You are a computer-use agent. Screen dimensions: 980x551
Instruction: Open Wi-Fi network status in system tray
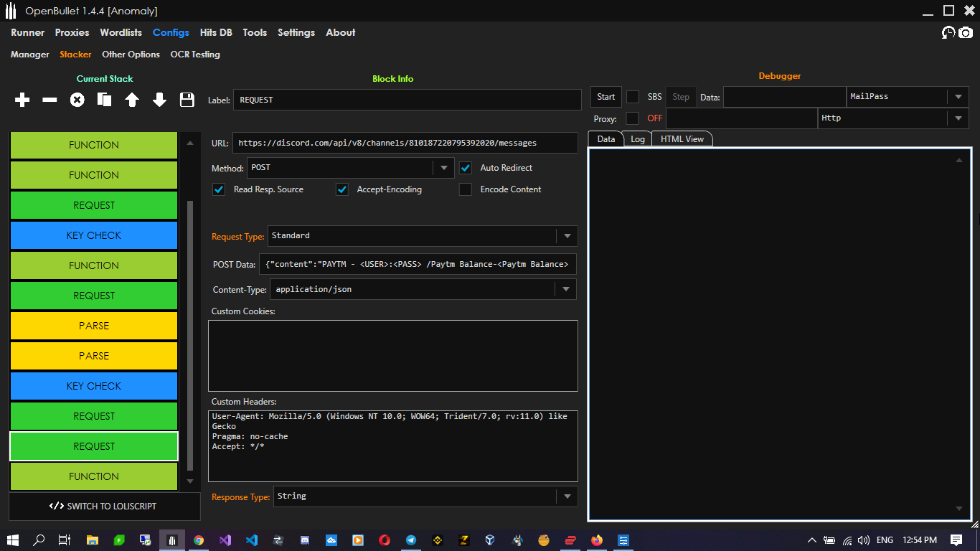pyautogui.click(x=847, y=540)
